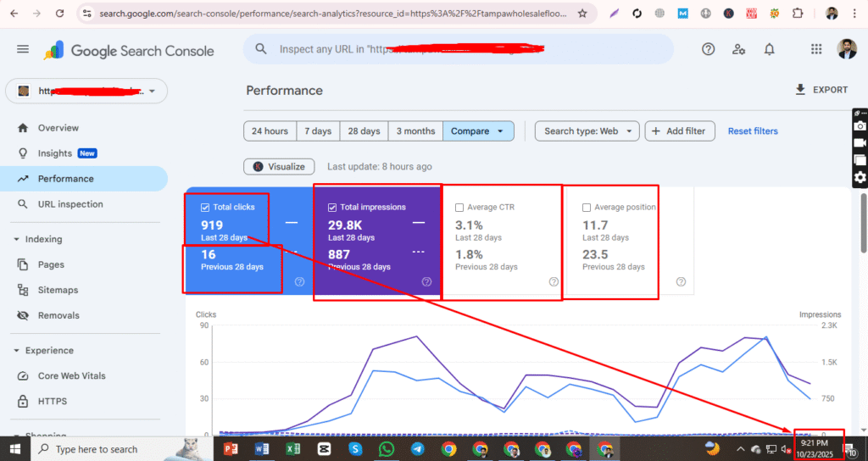Click the Windows taskbar search box
The height and width of the screenshot is (461, 868).
point(122,449)
